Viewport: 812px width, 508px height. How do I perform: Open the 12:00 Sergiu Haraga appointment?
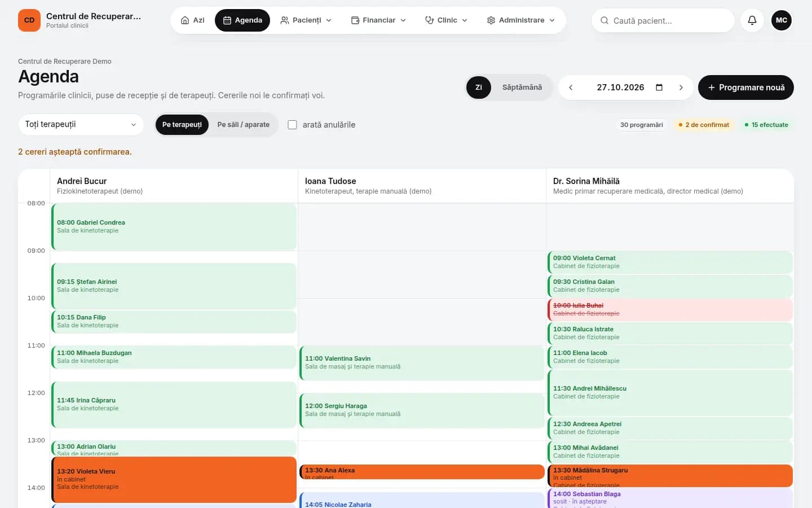[422, 410]
